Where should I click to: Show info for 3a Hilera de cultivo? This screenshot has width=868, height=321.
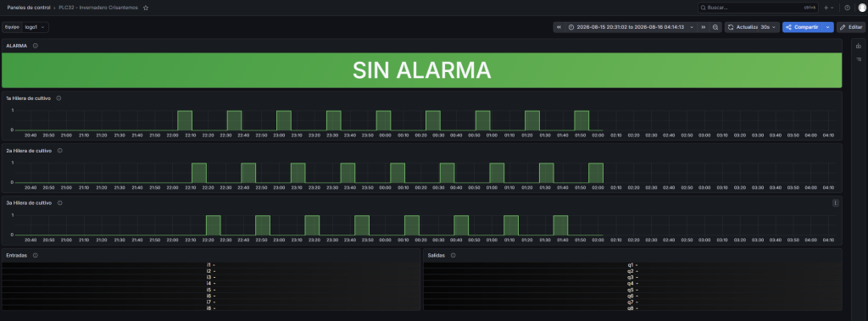click(x=60, y=202)
